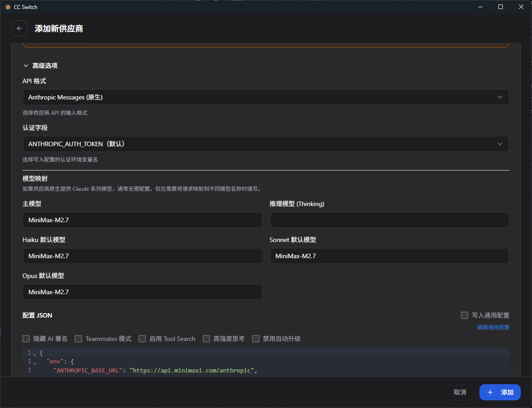Image resolution: width=532 pixels, height=408 pixels.
Task: Fold the JSON env block on line 2
Action: click(35, 363)
